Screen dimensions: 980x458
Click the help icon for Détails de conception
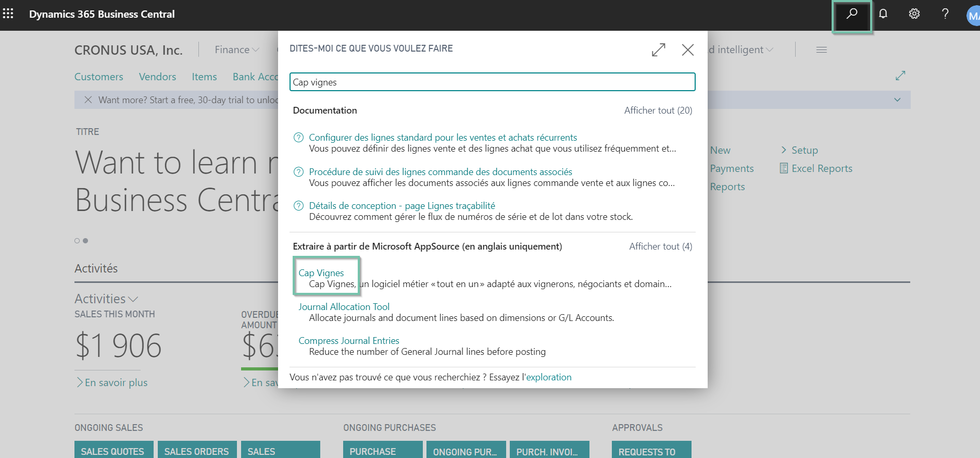pos(298,206)
